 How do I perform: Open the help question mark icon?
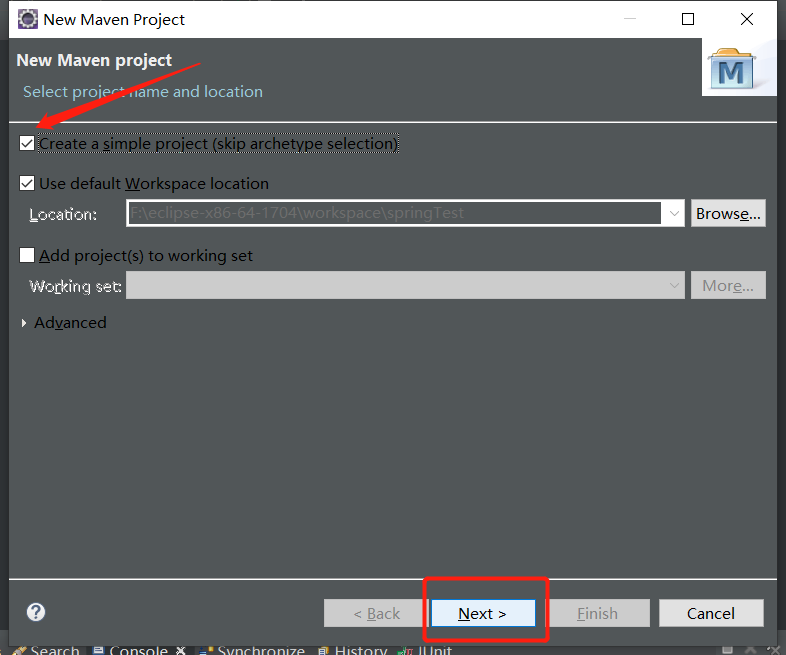pyautogui.click(x=36, y=612)
